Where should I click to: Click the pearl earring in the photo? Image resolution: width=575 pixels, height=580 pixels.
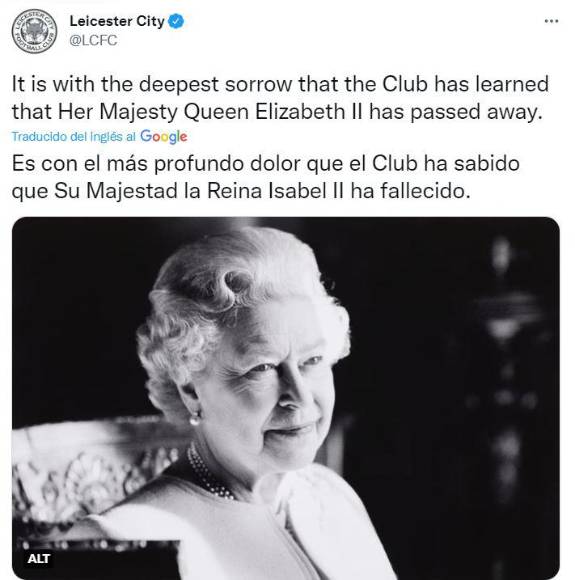tap(195, 418)
